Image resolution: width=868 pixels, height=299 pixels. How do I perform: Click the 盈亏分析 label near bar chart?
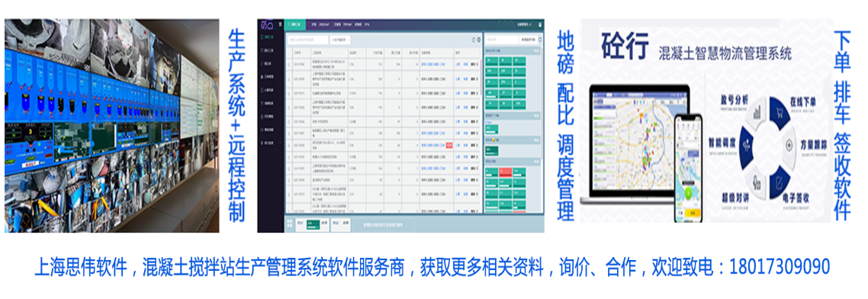pos(735,100)
